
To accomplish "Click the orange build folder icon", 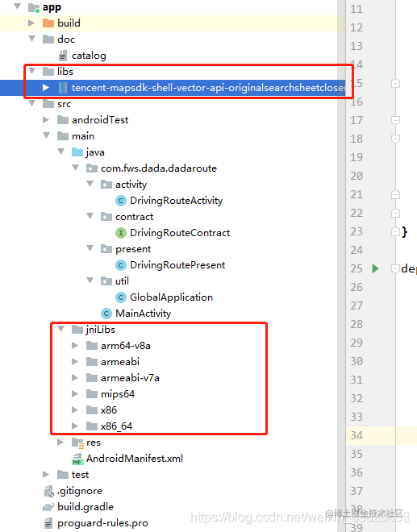I will 48,23.
